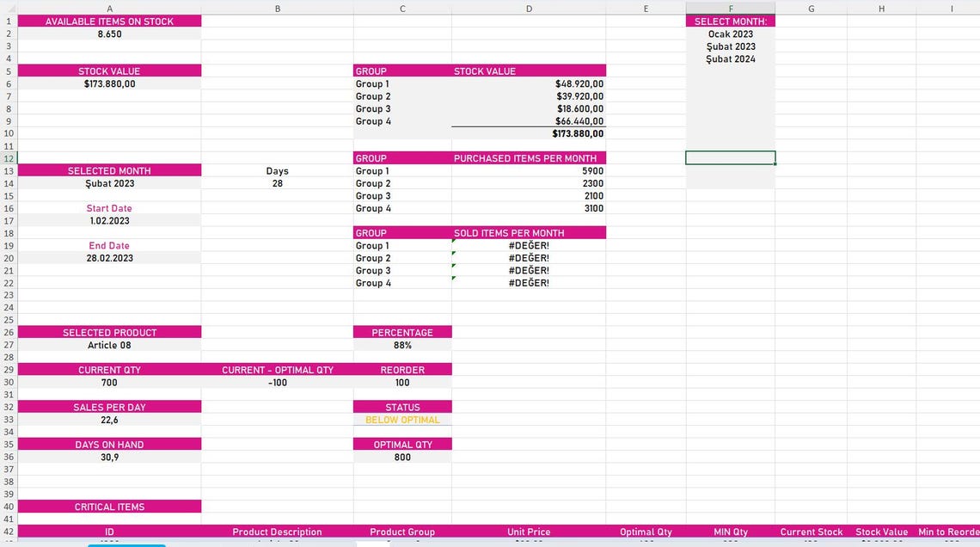Screen dimensions: 980x547
Task: Click the SELECT MONTH header cell
Action: 730,21
